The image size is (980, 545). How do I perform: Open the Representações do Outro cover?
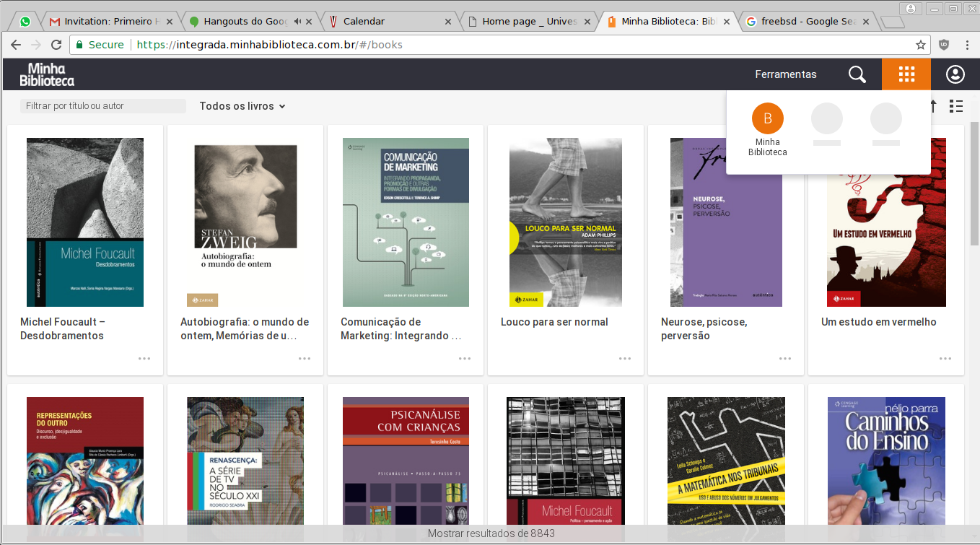click(x=85, y=461)
